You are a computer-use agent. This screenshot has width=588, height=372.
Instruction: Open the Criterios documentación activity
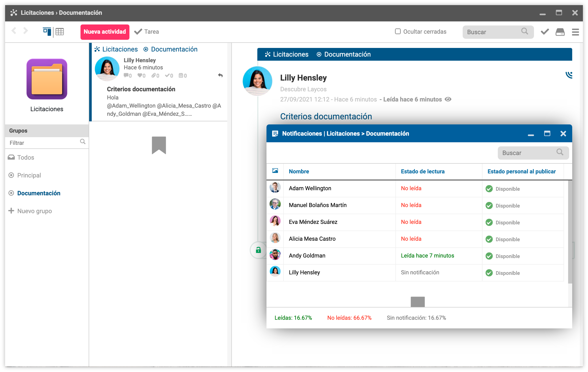click(141, 89)
